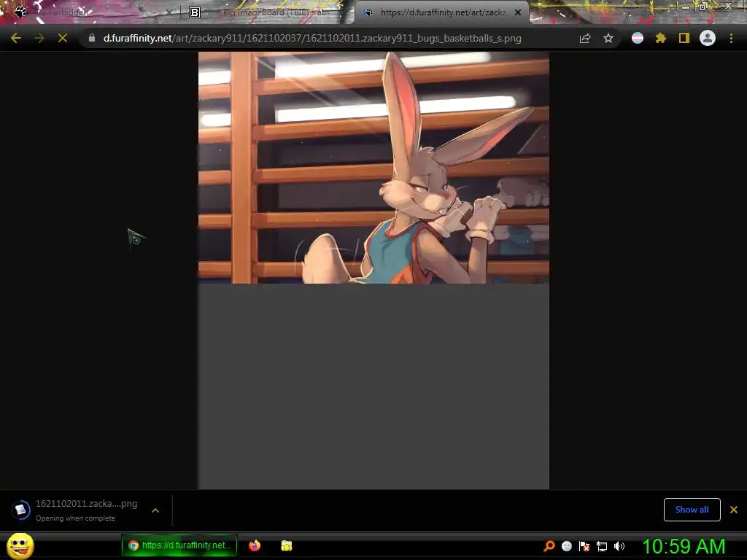Open the Action Center flag tray icon
The image size is (747, 560).
pos(584,546)
